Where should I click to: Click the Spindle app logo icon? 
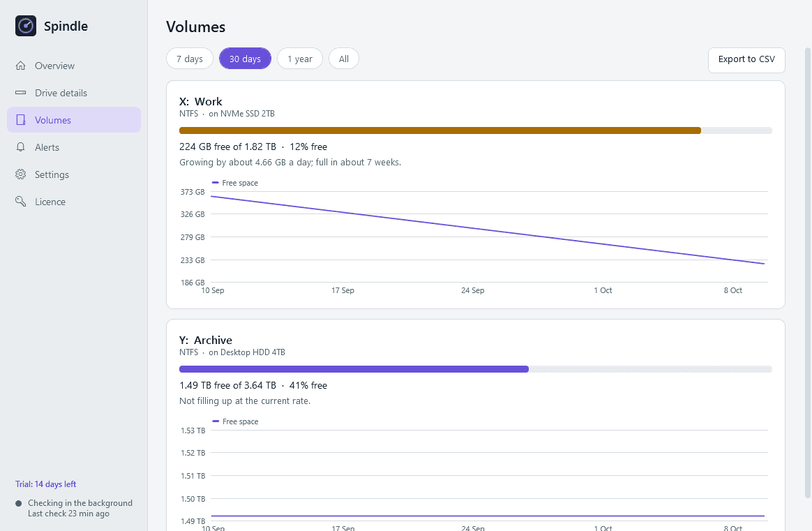point(26,26)
